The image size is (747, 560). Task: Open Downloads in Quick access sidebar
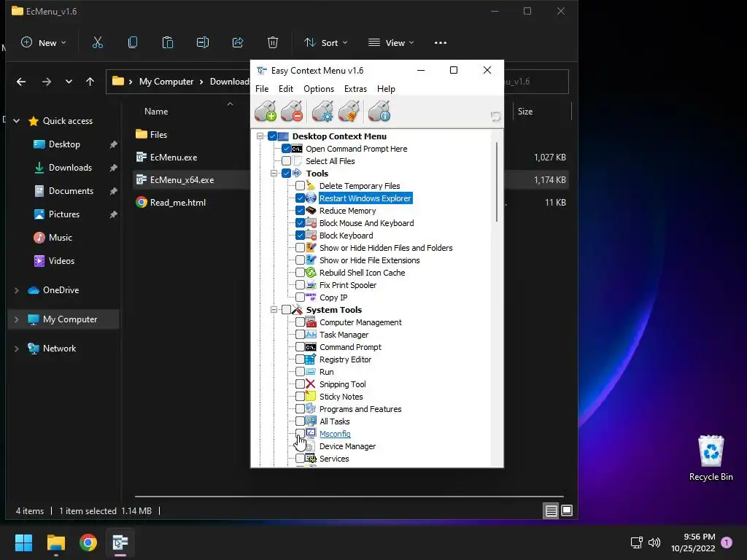tap(70, 168)
